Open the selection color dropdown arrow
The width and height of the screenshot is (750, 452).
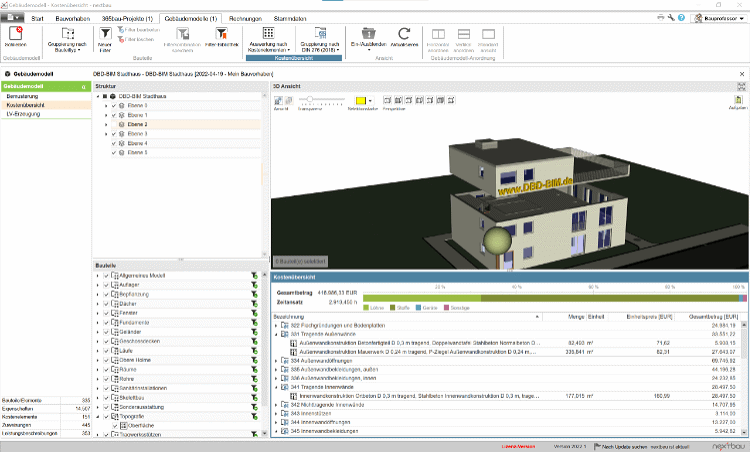tap(370, 100)
